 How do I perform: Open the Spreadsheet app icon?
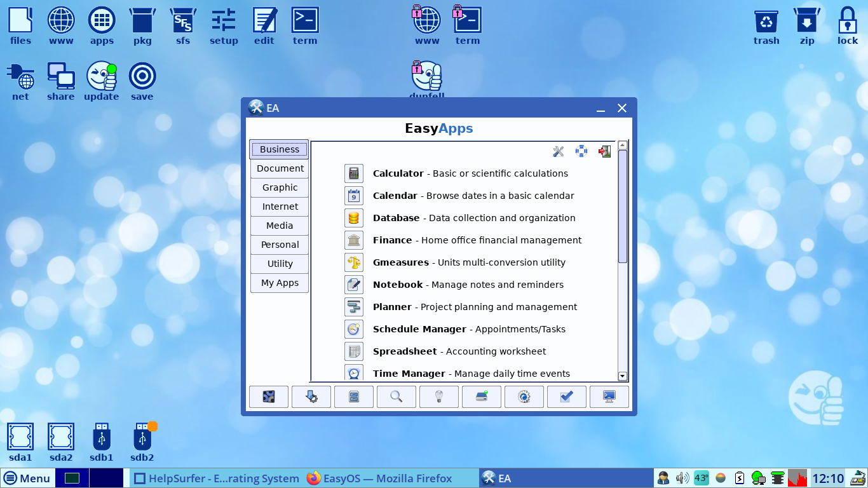tap(354, 351)
